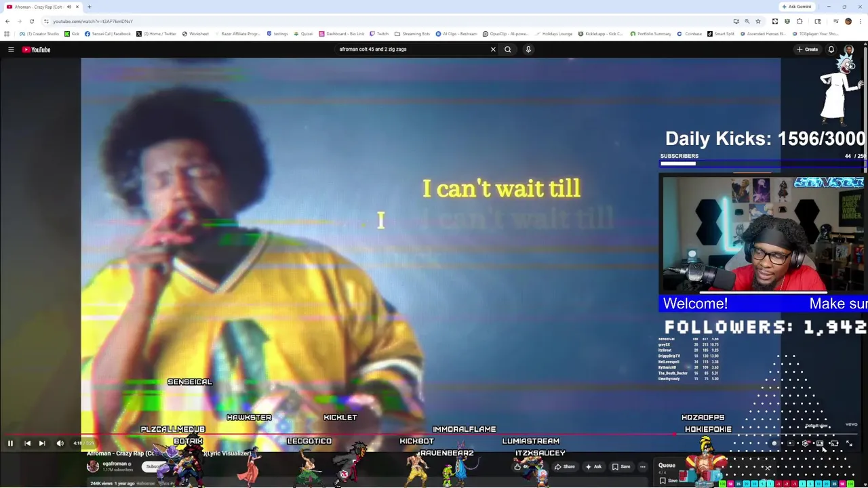Pause the video with the player pause button
Screen dimensions: 868x488
pos(10,443)
